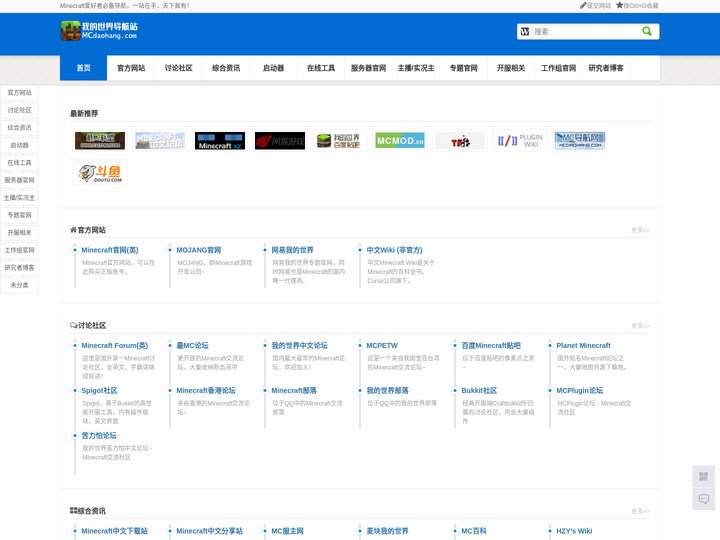Open the MOJANG官网 link
Screen dimensions: 720x540
click(199, 250)
